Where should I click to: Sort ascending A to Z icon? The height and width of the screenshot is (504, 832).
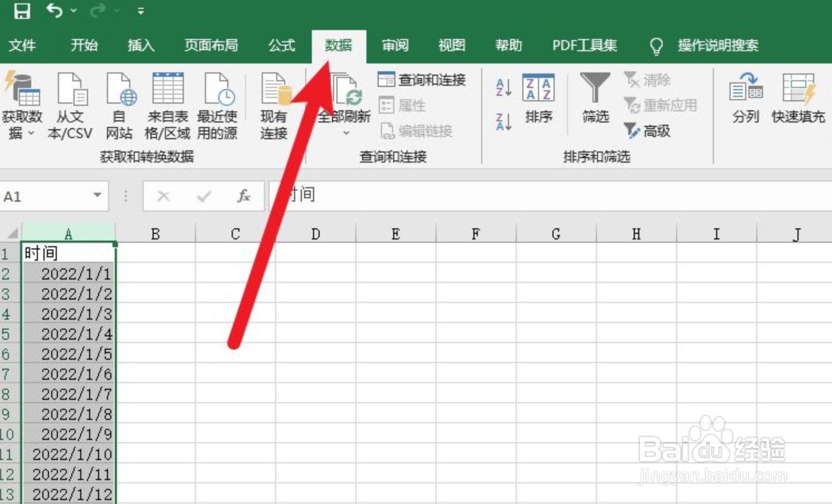pos(503,87)
